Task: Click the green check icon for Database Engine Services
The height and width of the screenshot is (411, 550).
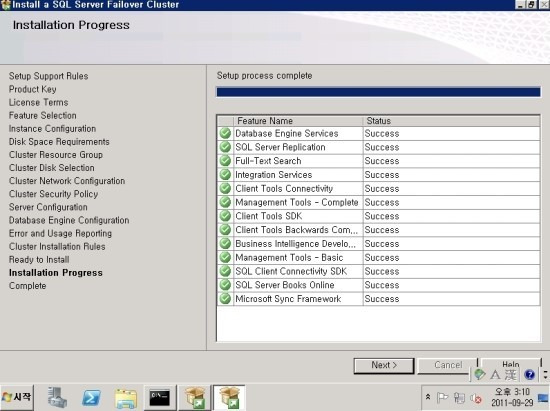Action: tap(225, 134)
